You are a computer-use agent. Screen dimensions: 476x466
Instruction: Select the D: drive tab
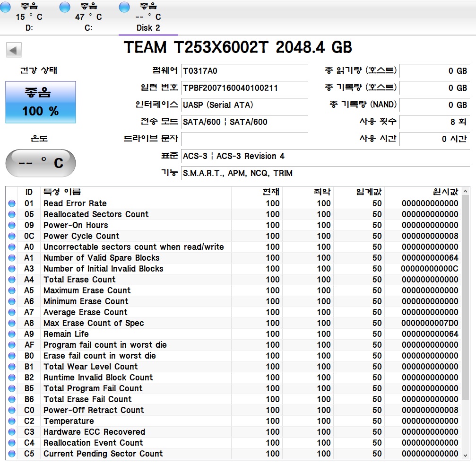(29, 17)
